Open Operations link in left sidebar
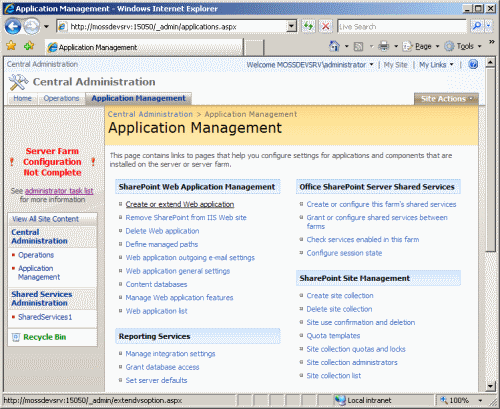This screenshot has width=500, height=409. 36,255
